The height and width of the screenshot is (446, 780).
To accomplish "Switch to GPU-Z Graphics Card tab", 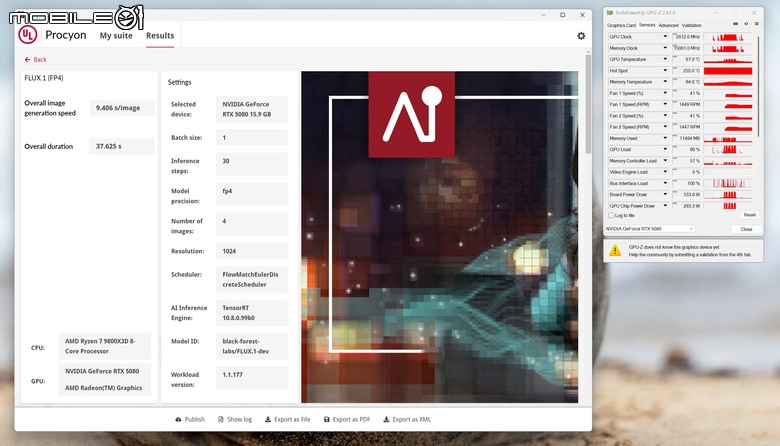I will (x=621, y=25).
